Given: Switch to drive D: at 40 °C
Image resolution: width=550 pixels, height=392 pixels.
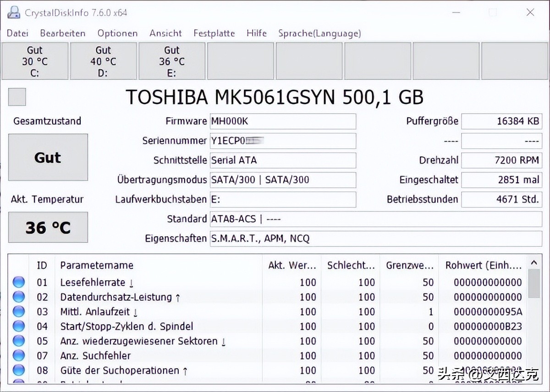Looking at the screenshot, I should point(103,61).
